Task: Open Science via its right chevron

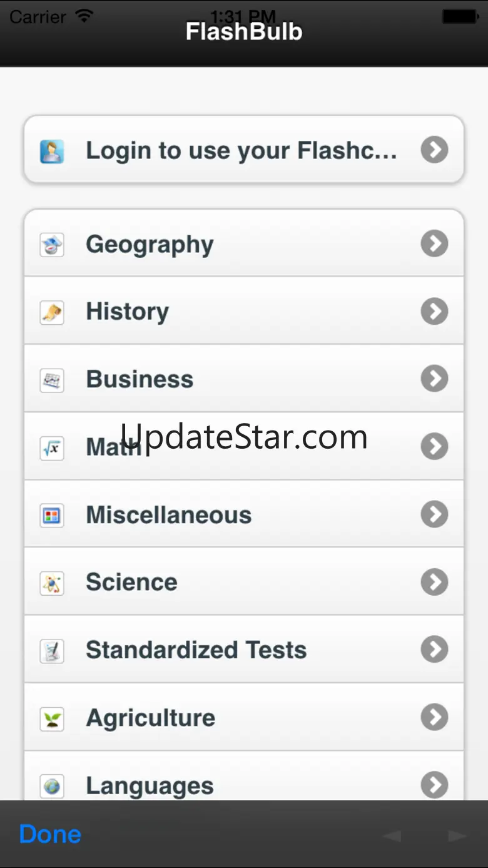Action: coord(434,582)
